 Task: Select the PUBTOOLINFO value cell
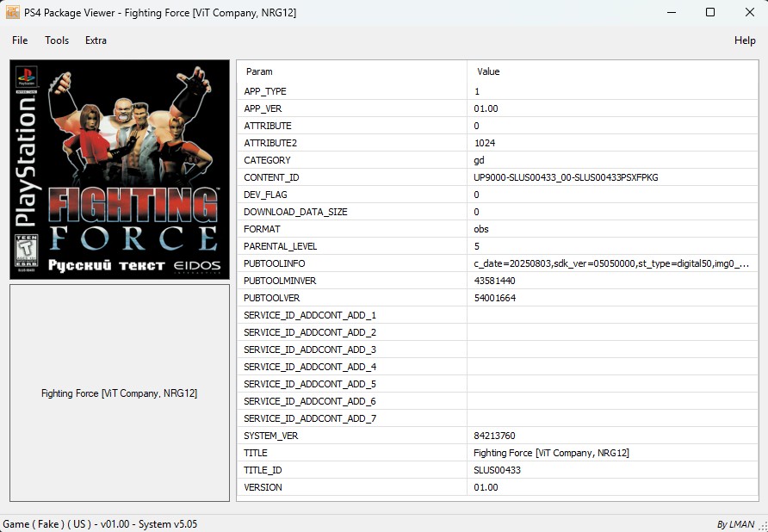pyautogui.click(x=610, y=263)
